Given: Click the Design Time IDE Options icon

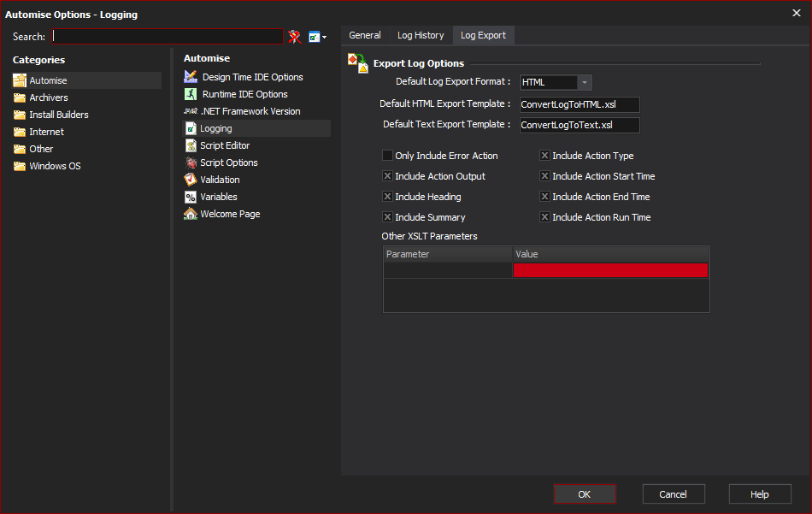Looking at the screenshot, I should pos(191,77).
